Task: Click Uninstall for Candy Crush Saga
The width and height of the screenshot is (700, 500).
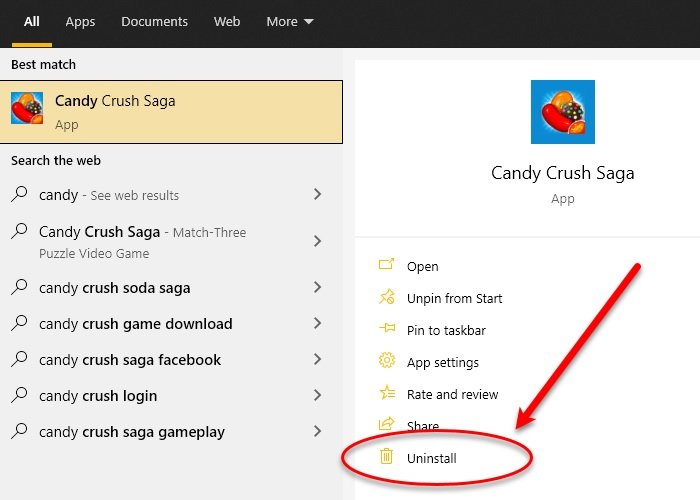Action: 432,458
